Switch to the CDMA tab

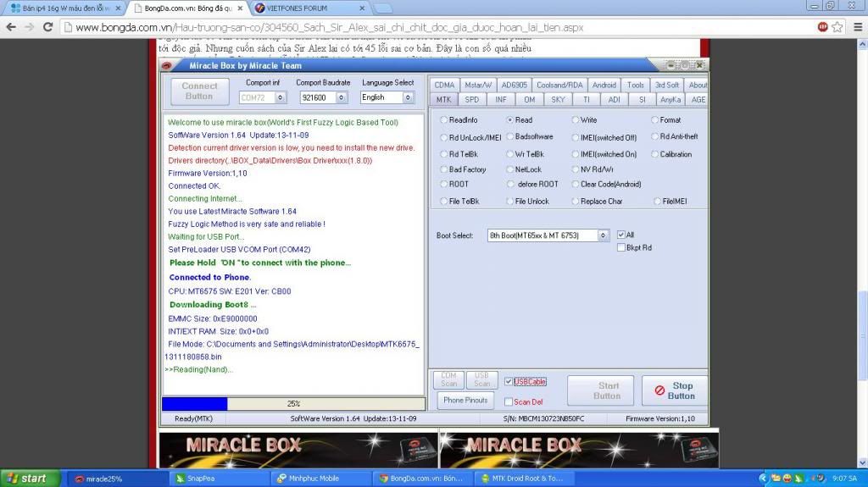pyautogui.click(x=444, y=86)
